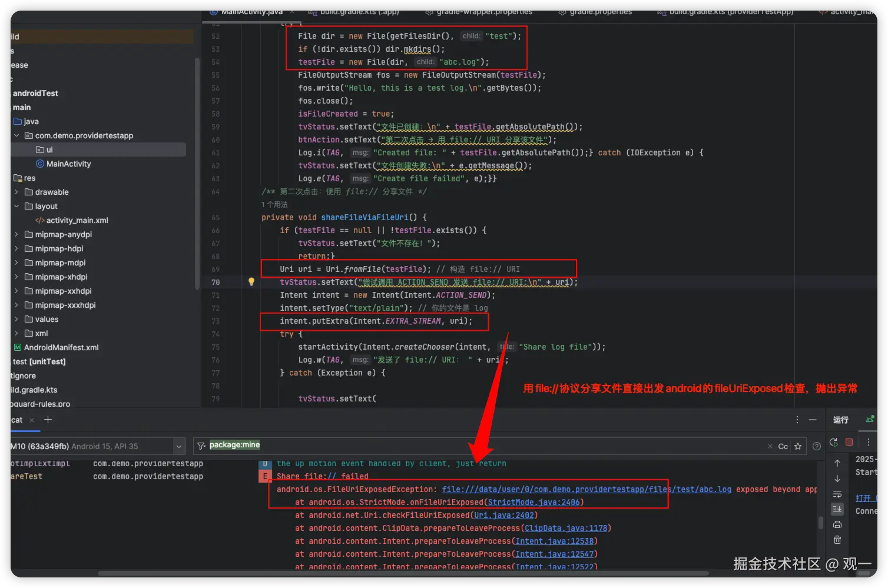This screenshot has height=588, width=888.
Task: Click the print icon in Run console
Action: (837, 524)
